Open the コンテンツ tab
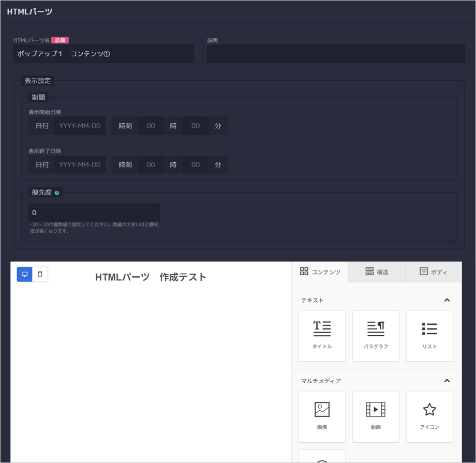Image resolution: width=476 pixels, height=463 pixels. (x=320, y=272)
